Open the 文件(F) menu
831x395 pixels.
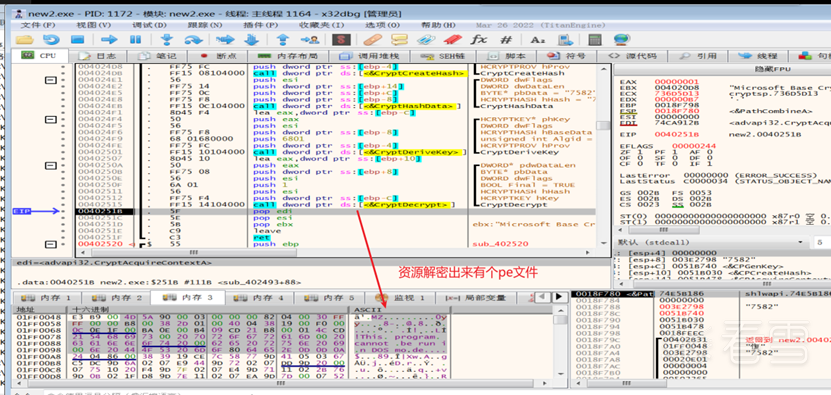(x=38, y=25)
